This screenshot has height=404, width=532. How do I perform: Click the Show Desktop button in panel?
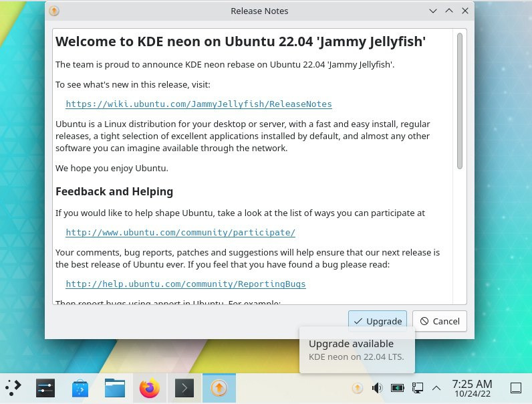click(x=516, y=387)
